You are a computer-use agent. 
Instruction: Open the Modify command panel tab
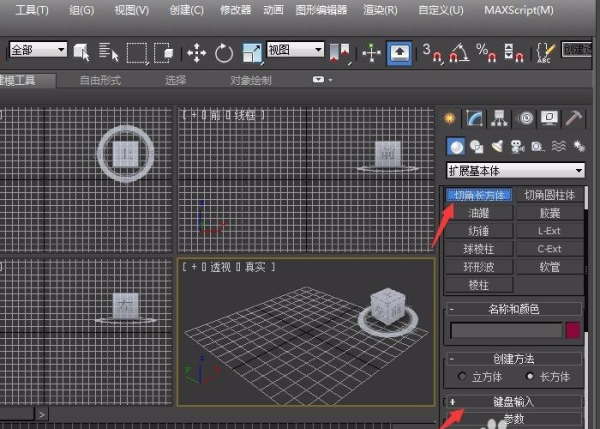tap(474, 118)
